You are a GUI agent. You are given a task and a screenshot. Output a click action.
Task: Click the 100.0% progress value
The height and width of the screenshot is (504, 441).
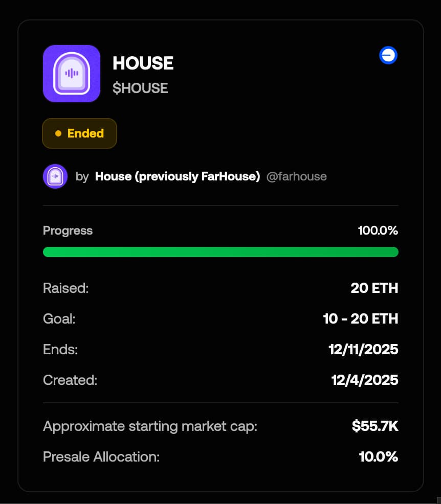[378, 231]
